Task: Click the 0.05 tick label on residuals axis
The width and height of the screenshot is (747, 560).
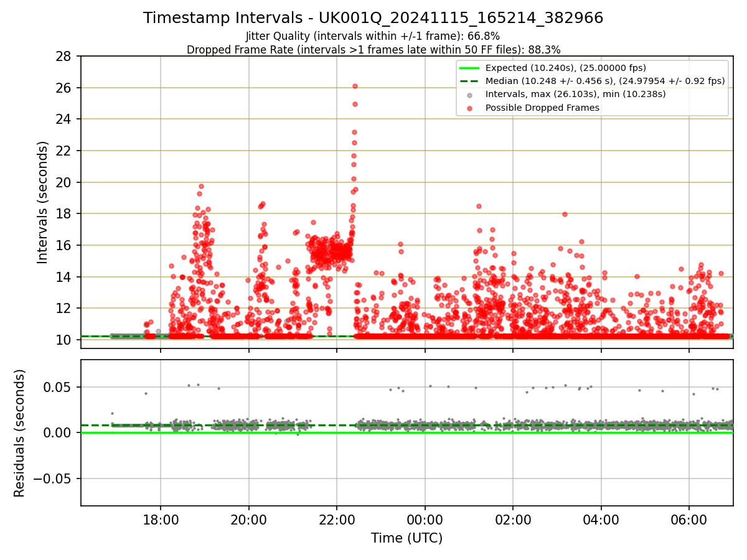Action: pos(57,387)
